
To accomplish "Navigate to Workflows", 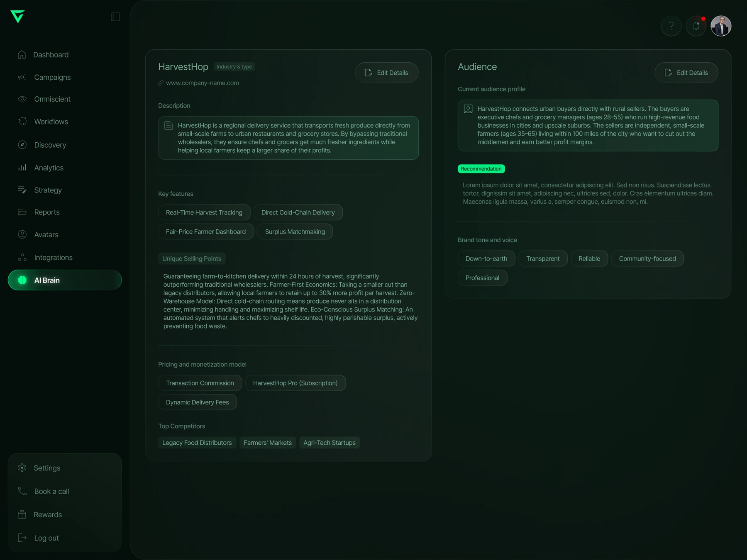I will pyautogui.click(x=65, y=122).
